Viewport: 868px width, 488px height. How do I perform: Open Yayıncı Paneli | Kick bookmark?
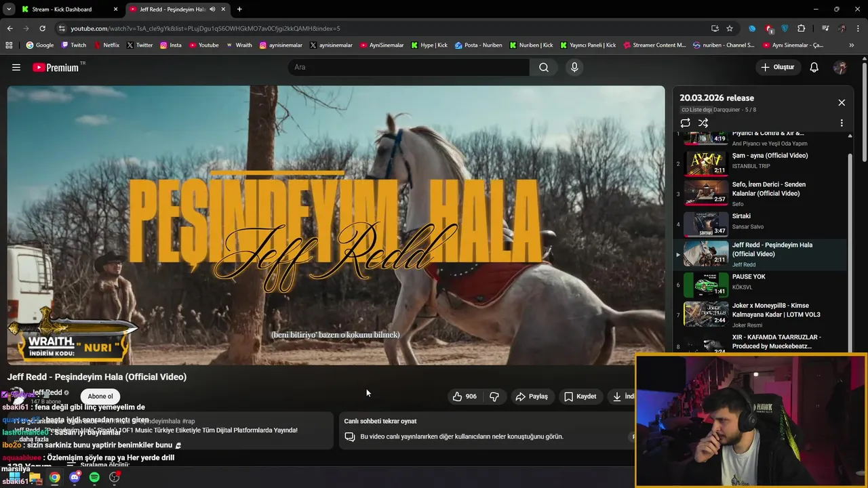point(588,45)
